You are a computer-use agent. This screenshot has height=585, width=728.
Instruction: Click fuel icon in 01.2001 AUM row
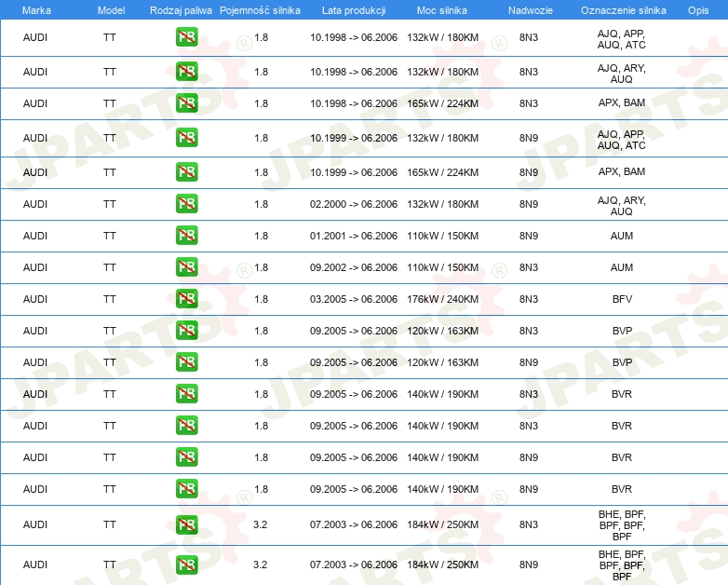coord(186,235)
